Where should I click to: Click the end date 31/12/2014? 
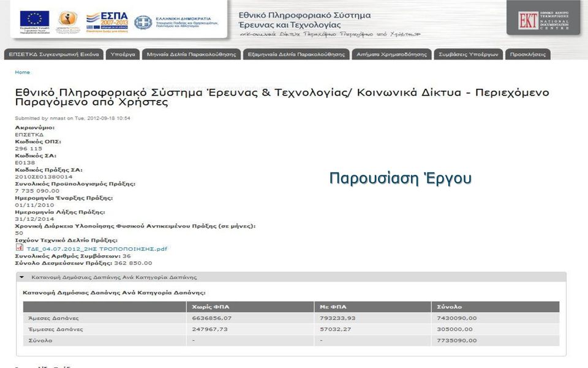[34, 219]
